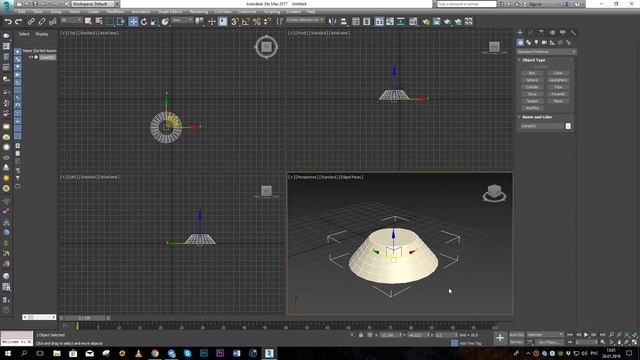640x360 pixels.
Task: Toggle the Angle Snap button
Action: click(246, 21)
